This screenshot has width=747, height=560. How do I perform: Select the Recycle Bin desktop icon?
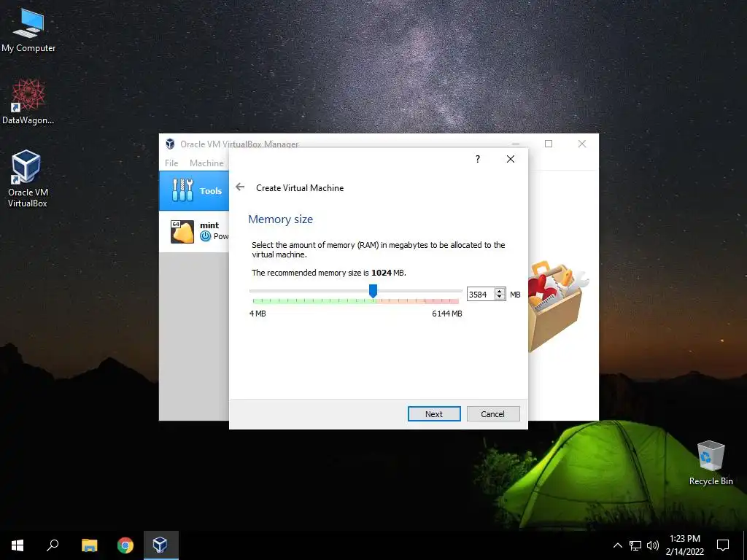pos(711,463)
